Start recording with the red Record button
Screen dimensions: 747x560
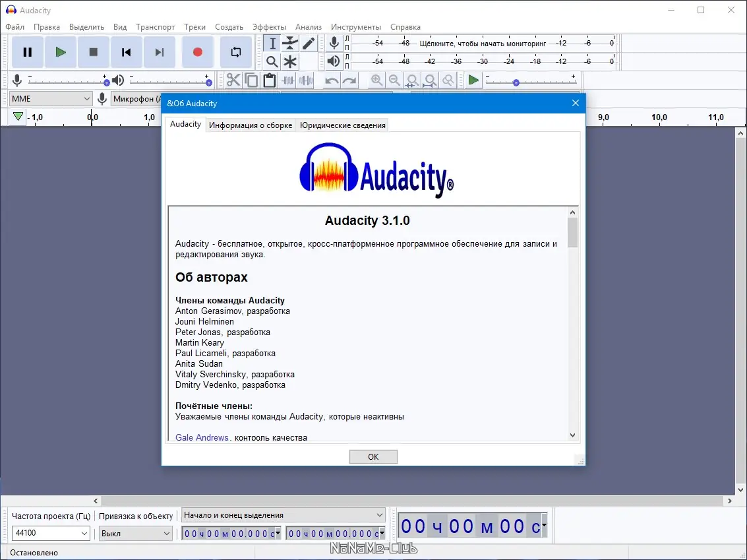198,52
